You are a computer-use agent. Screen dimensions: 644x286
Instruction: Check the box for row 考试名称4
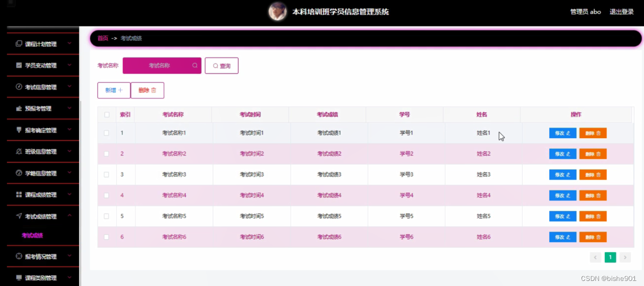pyautogui.click(x=107, y=195)
